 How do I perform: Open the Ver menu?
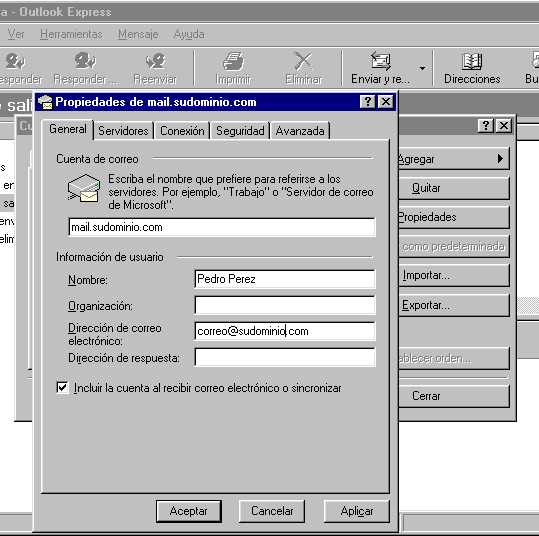coord(16,34)
